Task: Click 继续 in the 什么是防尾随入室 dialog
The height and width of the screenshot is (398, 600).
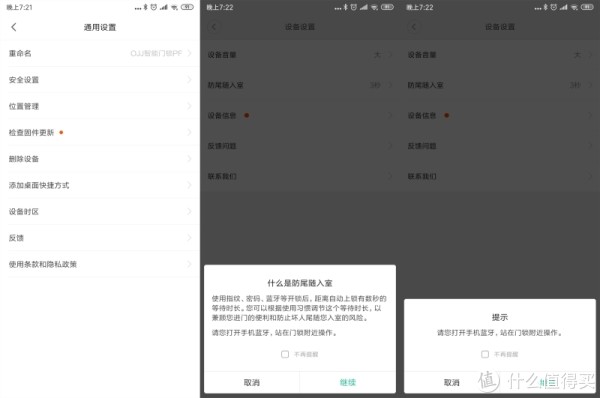Action: (348, 382)
